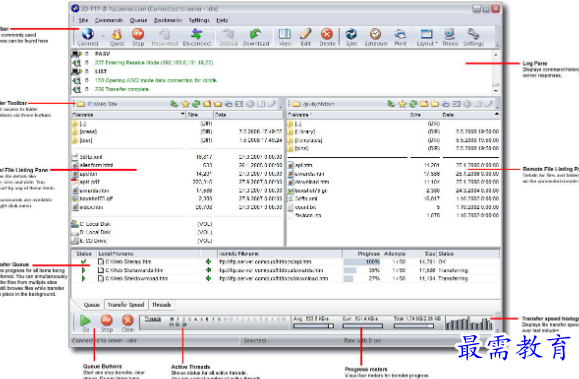The image size is (579, 379).
Task: Click the Sync toolbar icon
Action: tap(351, 34)
